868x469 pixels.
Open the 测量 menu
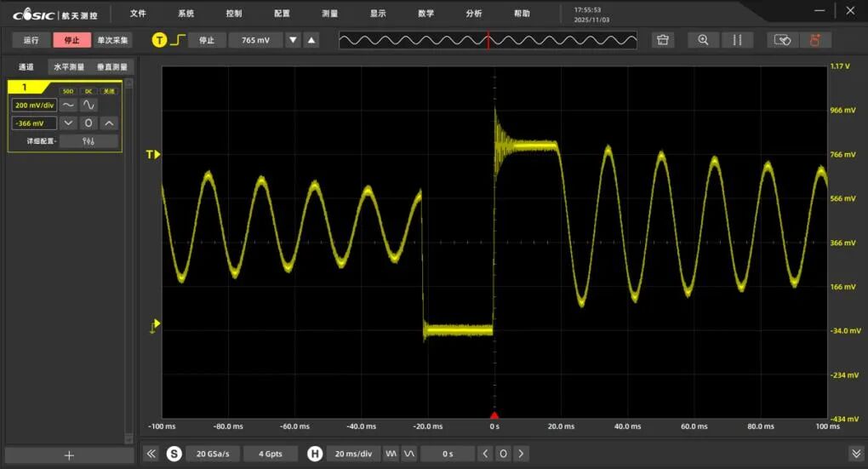(330, 14)
